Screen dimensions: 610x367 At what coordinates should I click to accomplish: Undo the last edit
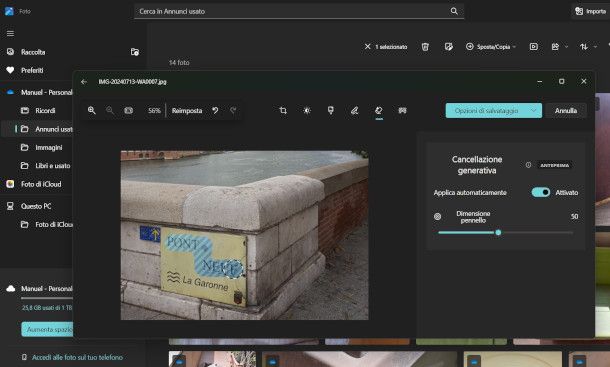215,111
